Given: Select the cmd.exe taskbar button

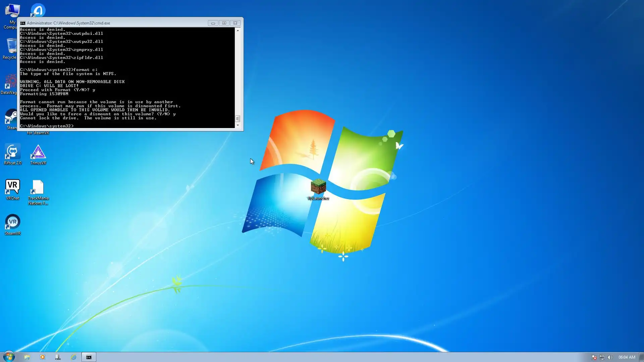Looking at the screenshot, I should point(89,357).
